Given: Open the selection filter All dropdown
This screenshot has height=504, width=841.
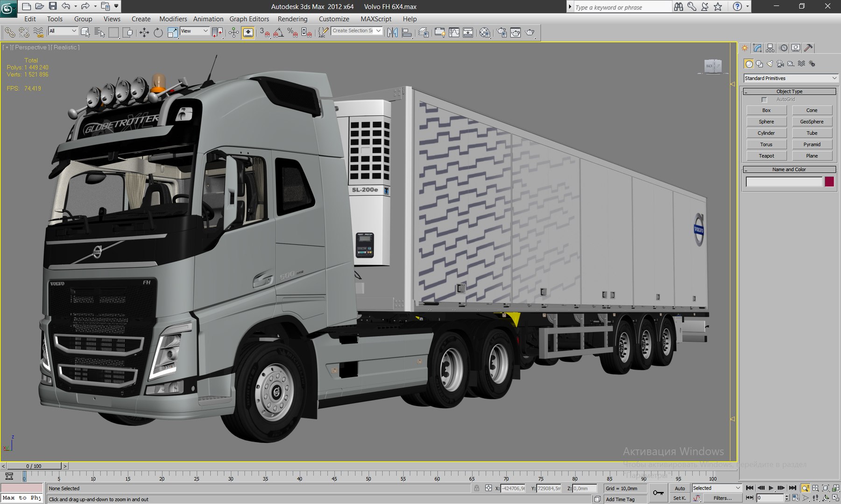Looking at the screenshot, I should tap(63, 31).
